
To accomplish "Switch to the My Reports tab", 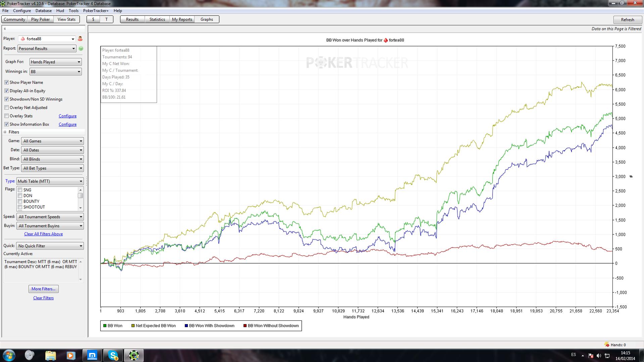I will [x=182, y=19].
